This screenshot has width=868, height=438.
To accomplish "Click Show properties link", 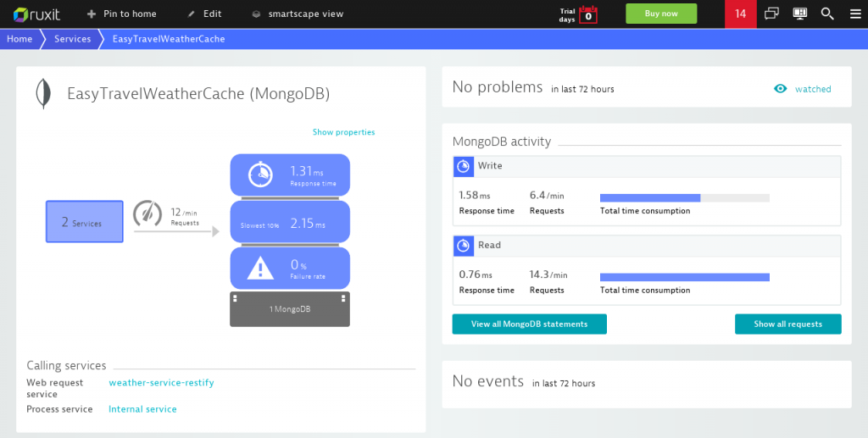I will (x=343, y=132).
